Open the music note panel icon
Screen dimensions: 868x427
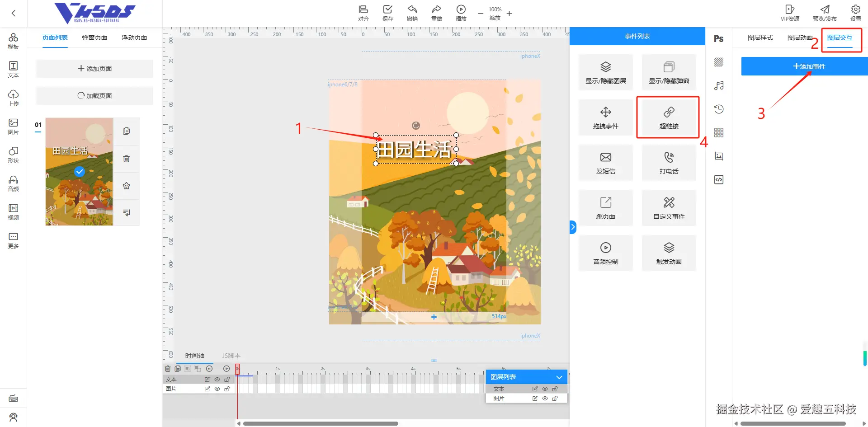point(719,85)
